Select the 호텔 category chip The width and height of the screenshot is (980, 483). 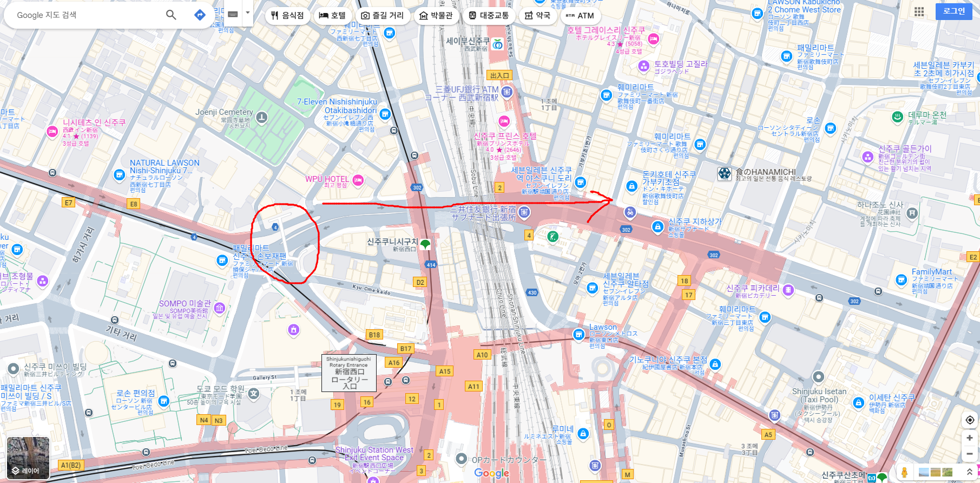click(332, 16)
